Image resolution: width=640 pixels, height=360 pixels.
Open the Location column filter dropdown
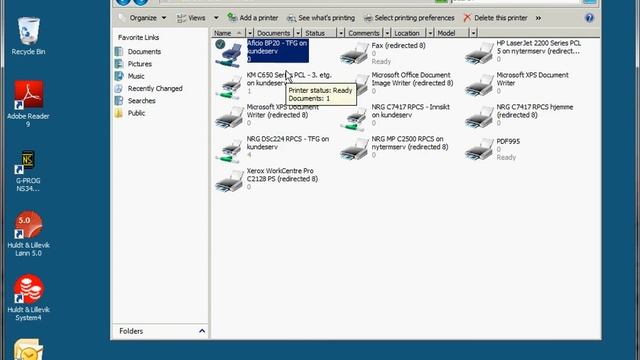click(x=430, y=33)
